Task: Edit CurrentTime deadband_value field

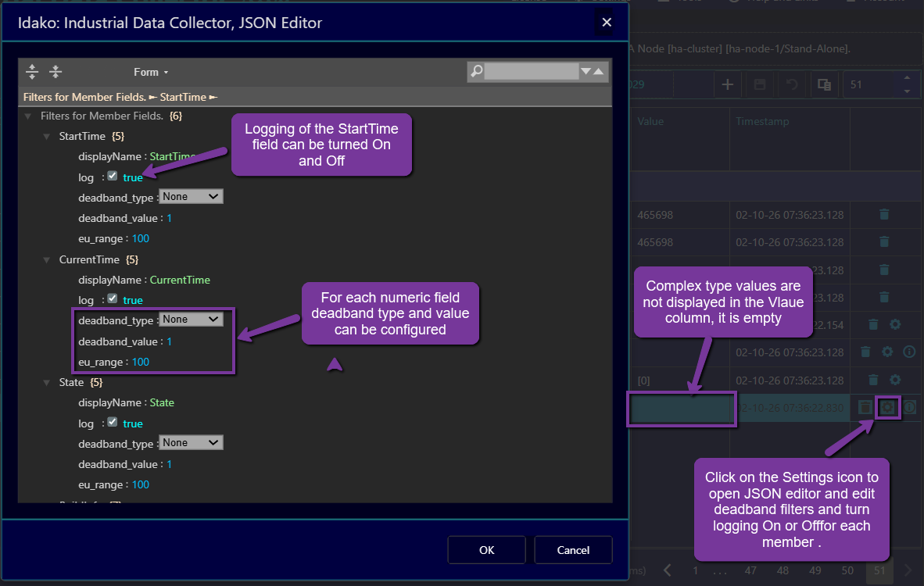Action: tap(169, 341)
